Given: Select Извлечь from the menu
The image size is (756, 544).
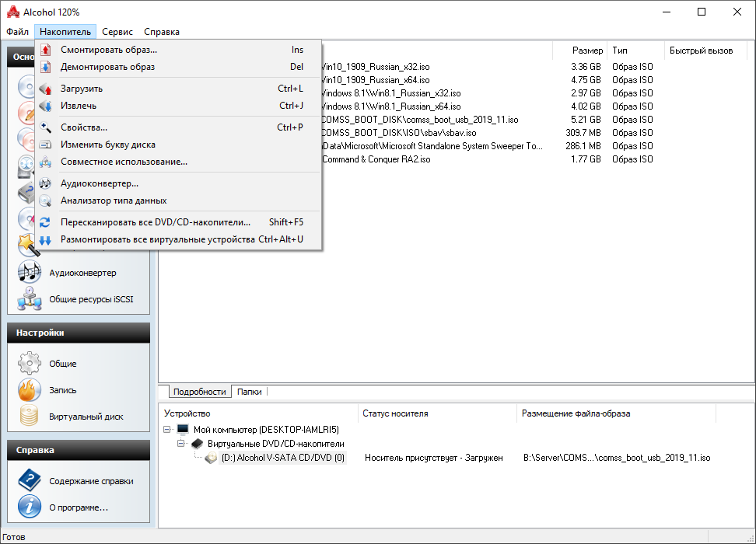Looking at the screenshot, I should 178,106.
